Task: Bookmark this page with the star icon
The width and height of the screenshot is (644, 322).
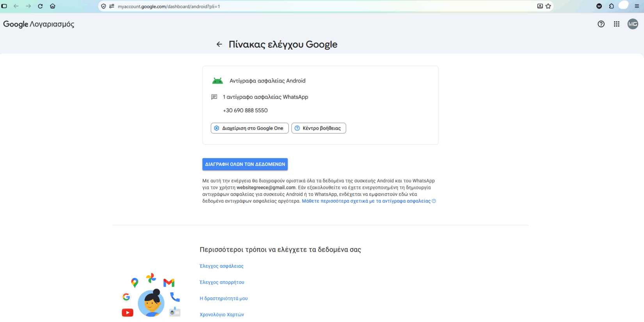Action: pyautogui.click(x=548, y=6)
